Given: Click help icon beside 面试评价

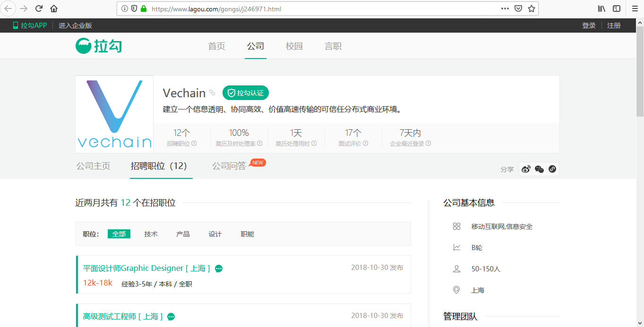Looking at the screenshot, I should point(365,143).
